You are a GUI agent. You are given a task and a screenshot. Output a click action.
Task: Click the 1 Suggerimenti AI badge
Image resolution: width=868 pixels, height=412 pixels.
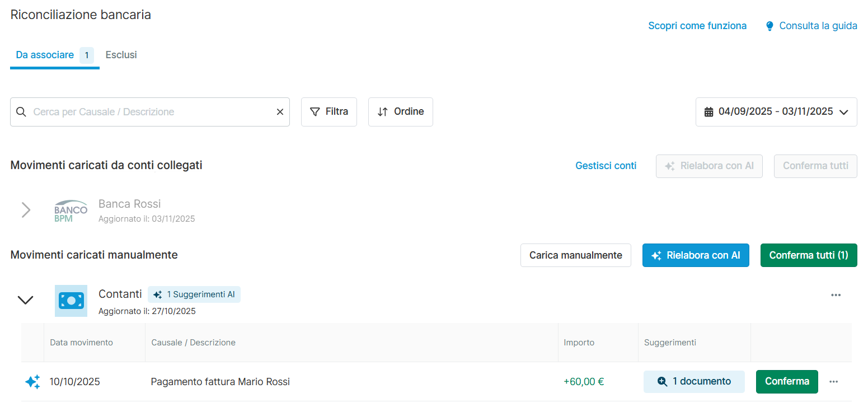[194, 294]
